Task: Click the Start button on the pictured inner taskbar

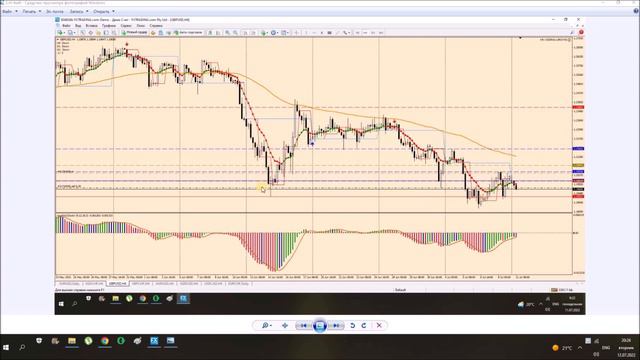Action: (x=61, y=304)
